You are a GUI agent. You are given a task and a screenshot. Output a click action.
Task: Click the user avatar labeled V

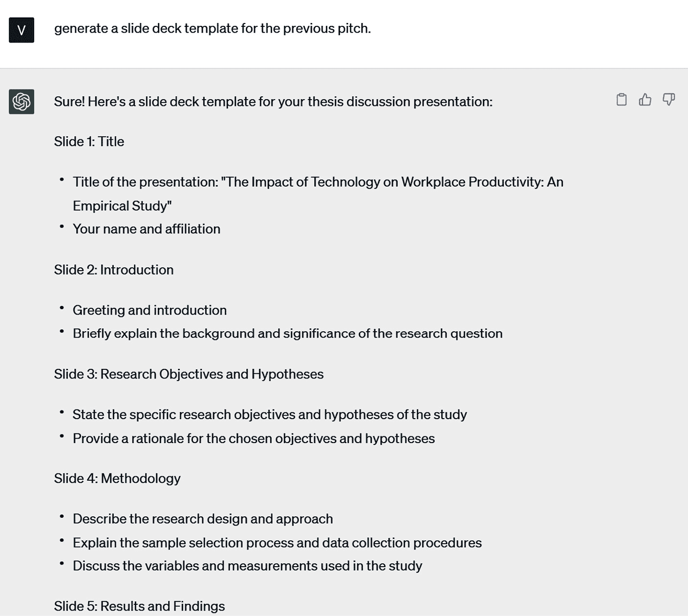(x=21, y=30)
